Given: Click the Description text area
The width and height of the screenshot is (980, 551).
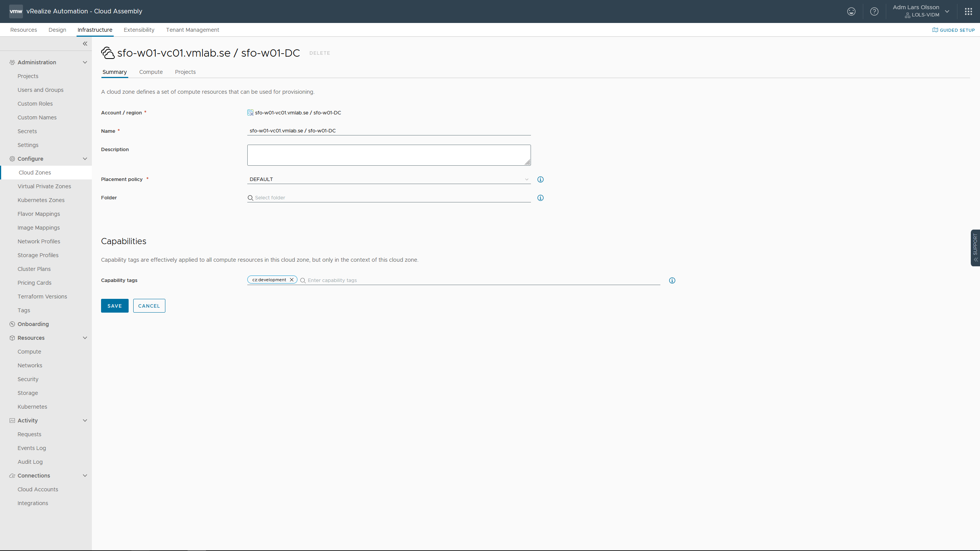Looking at the screenshot, I should pyautogui.click(x=389, y=155).
